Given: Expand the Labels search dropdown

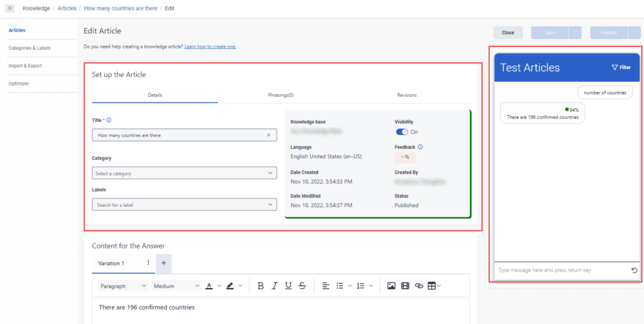Looking at the screenshot, I should pyautogui.click(x=184, y=204).
